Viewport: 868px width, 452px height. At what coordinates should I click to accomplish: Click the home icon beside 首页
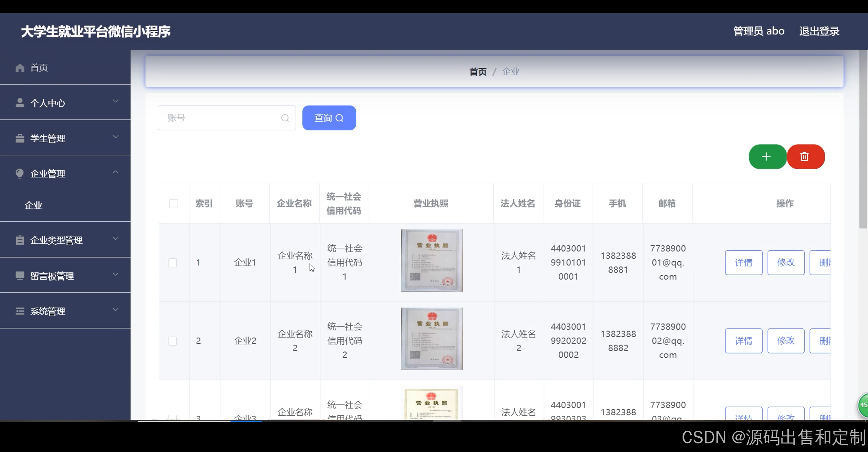pos(20,68)
